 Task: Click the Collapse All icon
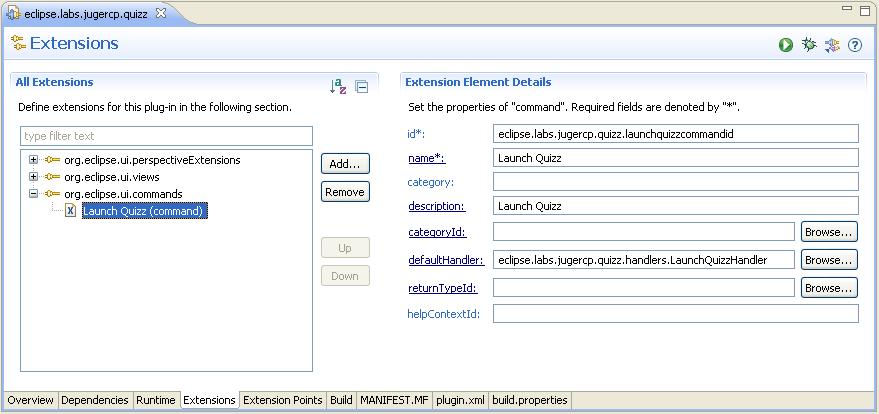point(362,87)
